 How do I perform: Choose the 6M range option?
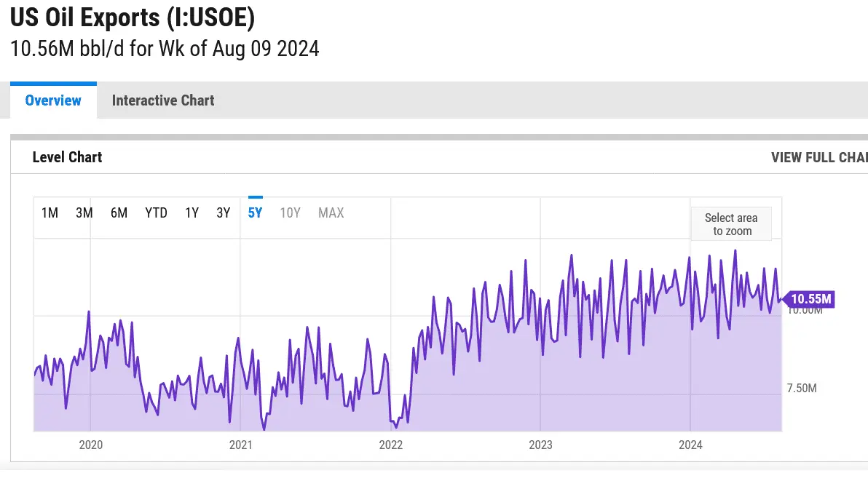119,213
